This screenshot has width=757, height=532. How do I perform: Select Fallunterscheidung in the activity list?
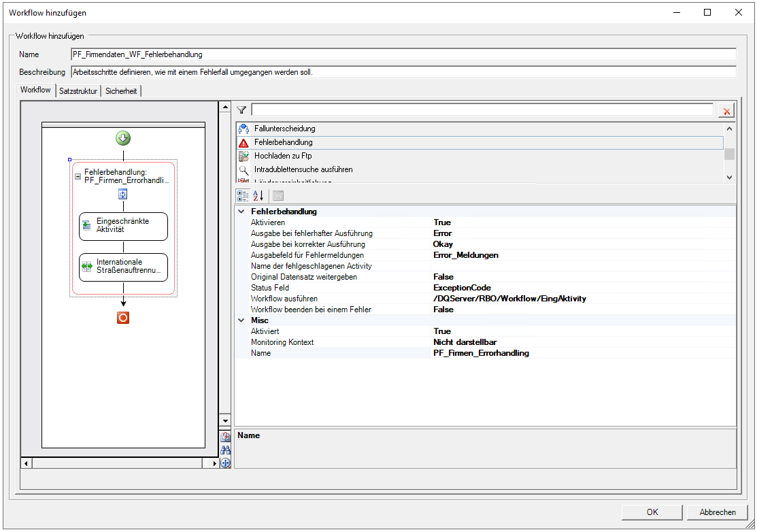pos(480,129)
